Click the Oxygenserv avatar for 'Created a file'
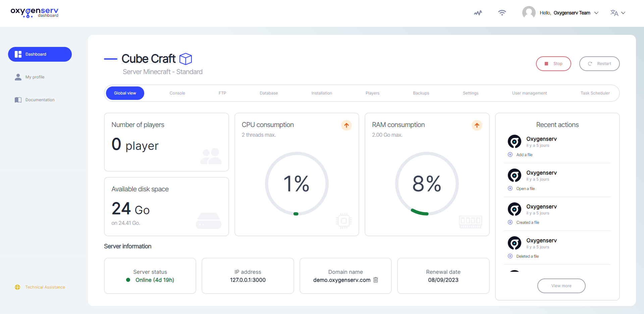Image resolution: width=644 pixels, height=314 pixels. (515, 209)
